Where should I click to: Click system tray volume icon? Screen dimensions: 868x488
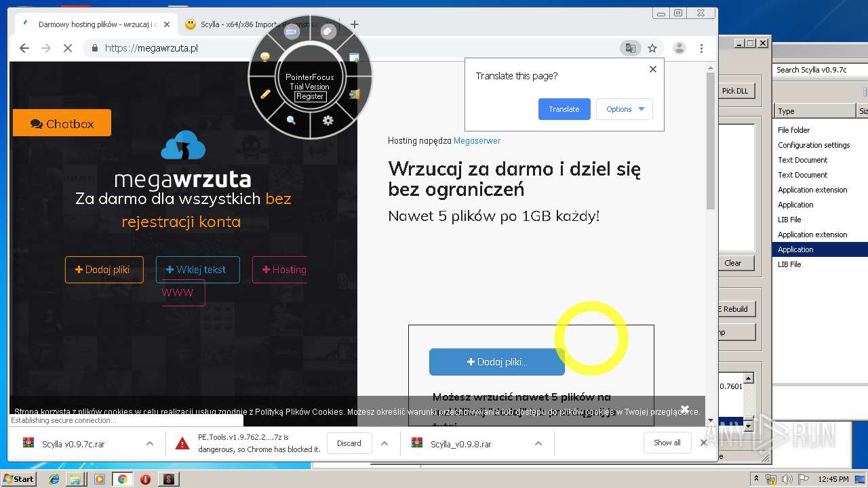787,479
